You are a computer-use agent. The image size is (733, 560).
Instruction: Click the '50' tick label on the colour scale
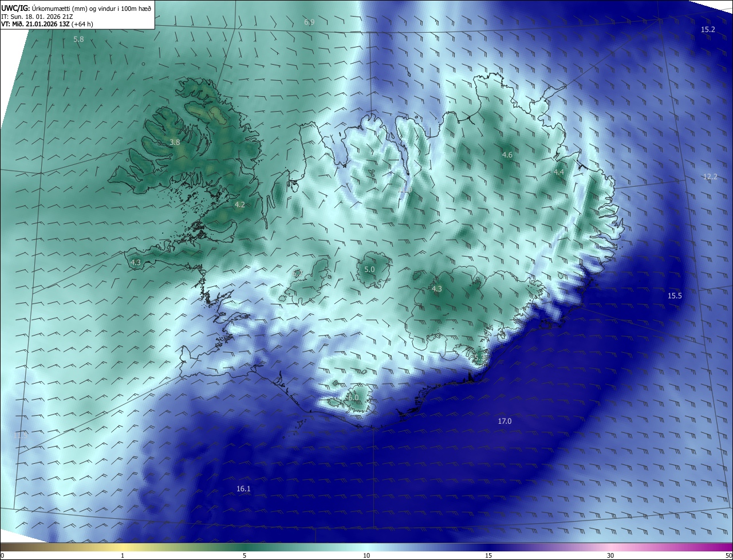[x=728, y=555]
